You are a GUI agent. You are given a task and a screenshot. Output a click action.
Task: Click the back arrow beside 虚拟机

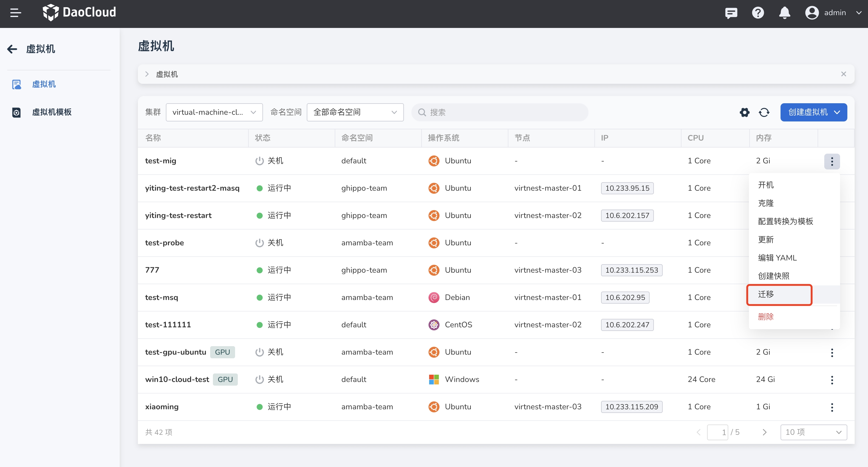12,49
